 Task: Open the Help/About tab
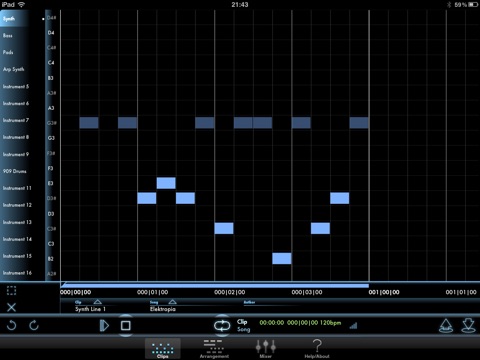pyautogui.click(x=317, y=349)
